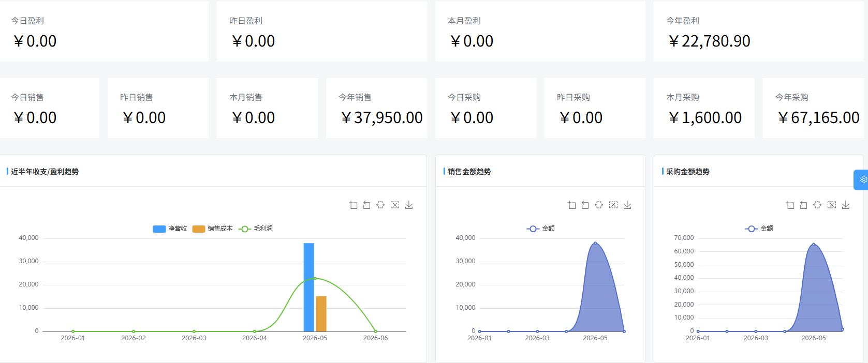The width and height of the screenshot is (868, 363).
Task: Toggle 金额 legend in 销售金额趋势 chart
Action: coord(540,229)
